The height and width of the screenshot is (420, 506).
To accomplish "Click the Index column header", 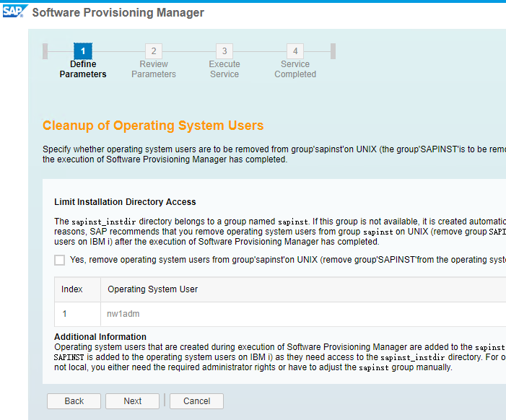I will point(77,289).
